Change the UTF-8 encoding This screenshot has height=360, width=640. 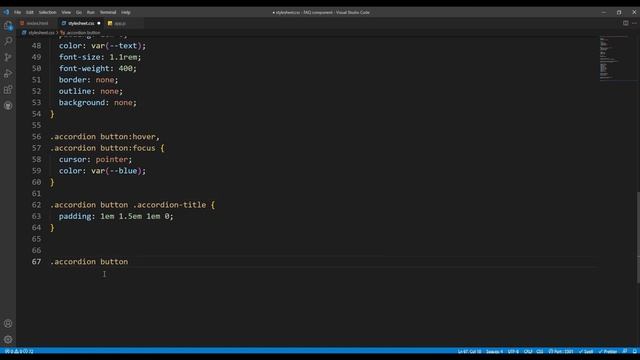[513, 351]
